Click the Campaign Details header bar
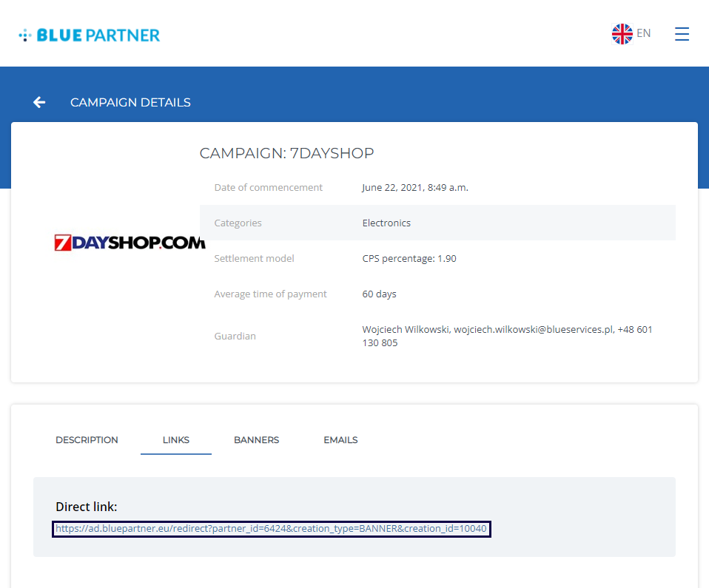This screenshot has height=588, width=709. 130,102
